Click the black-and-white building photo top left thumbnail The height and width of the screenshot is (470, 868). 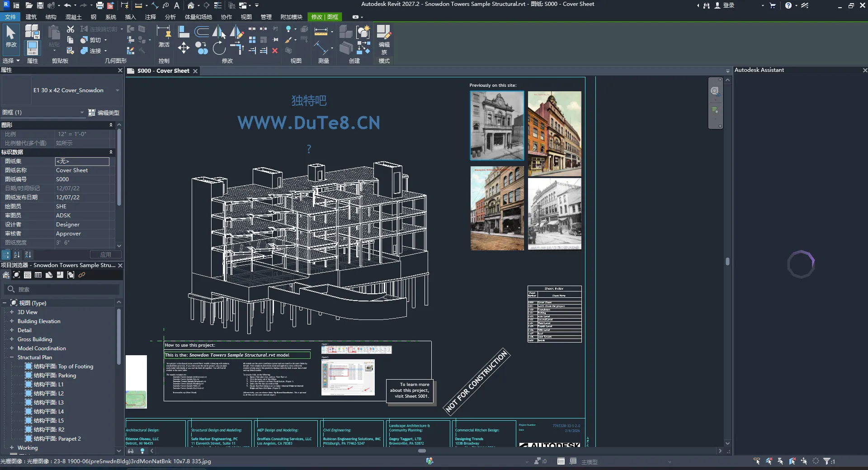(x=497, y=125)
